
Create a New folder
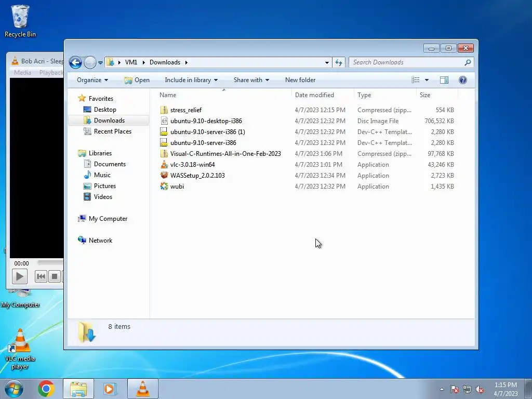[x=300, y=80]
